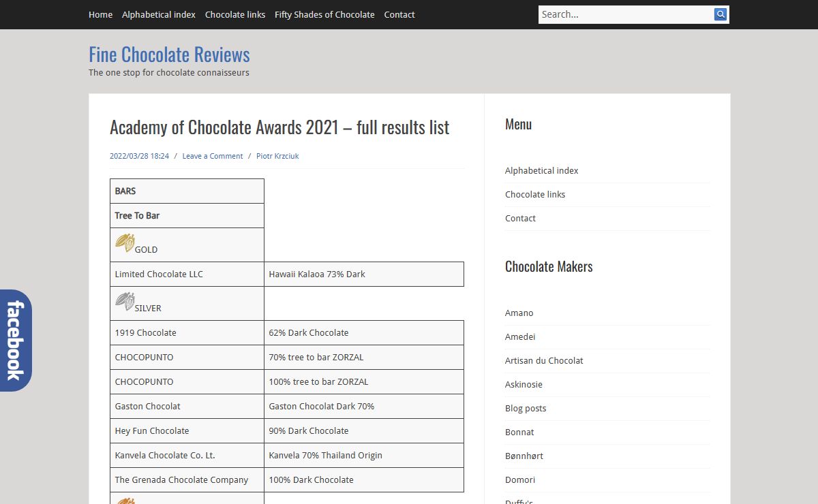Select the 1919 Chocolate cell
The image size is (818, 504).
point(187,333)
